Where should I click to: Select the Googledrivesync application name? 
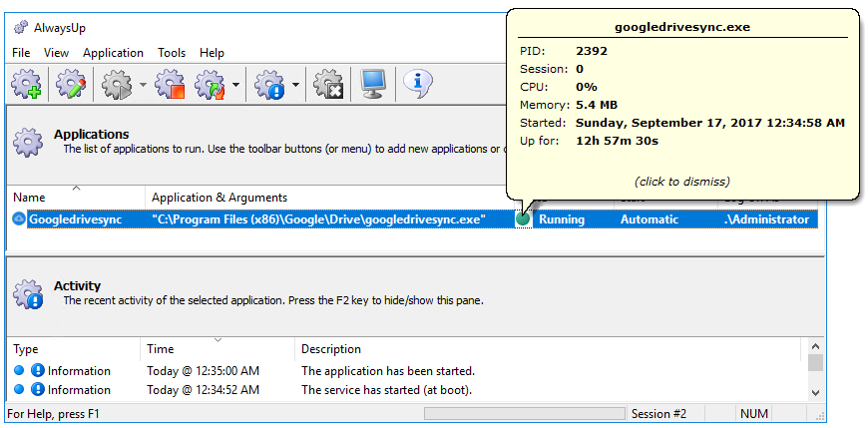75,219
